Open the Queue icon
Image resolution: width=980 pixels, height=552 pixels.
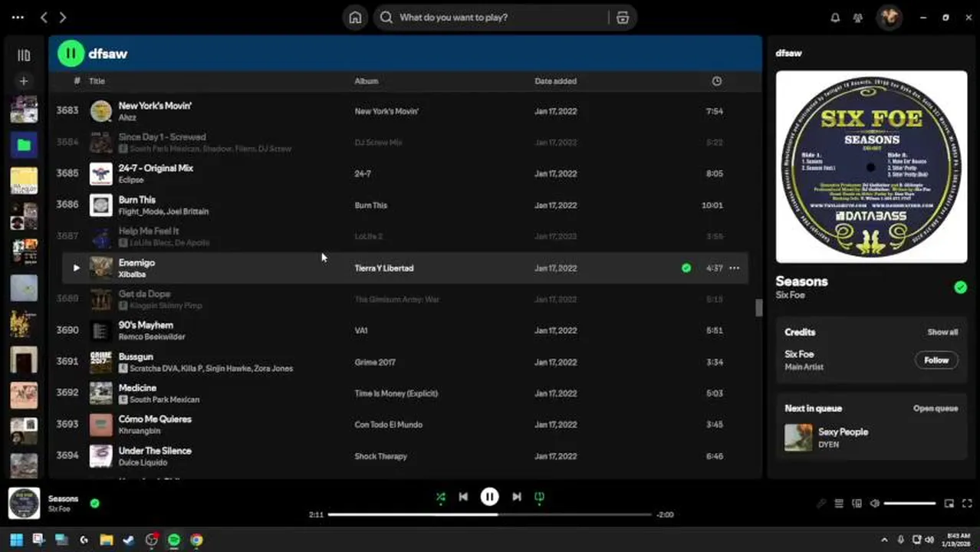tap(839, 504)
